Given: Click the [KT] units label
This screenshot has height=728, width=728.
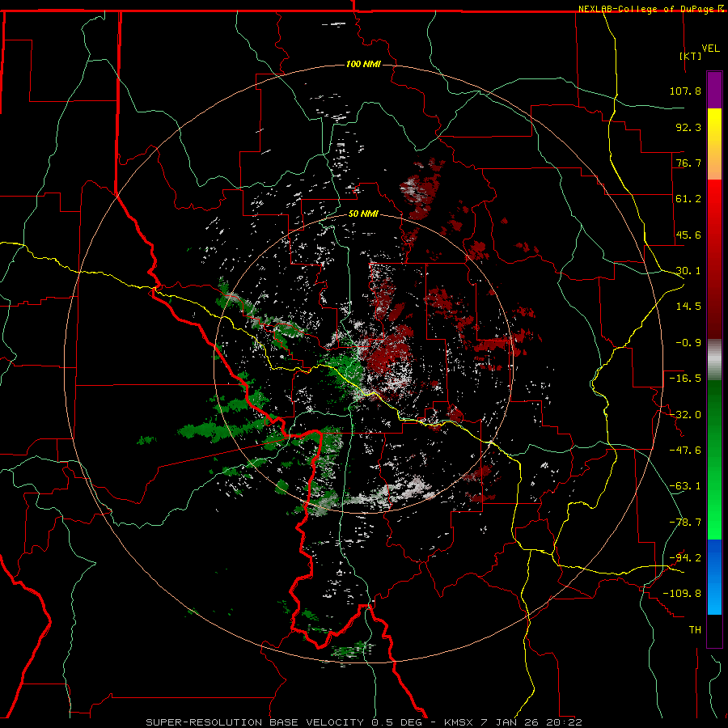Looking at the screenshot, I should (691, 56).
